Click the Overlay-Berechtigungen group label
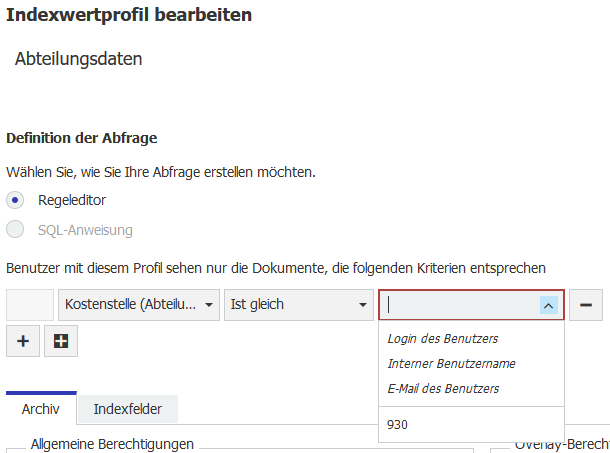 (x=562, y=444)
